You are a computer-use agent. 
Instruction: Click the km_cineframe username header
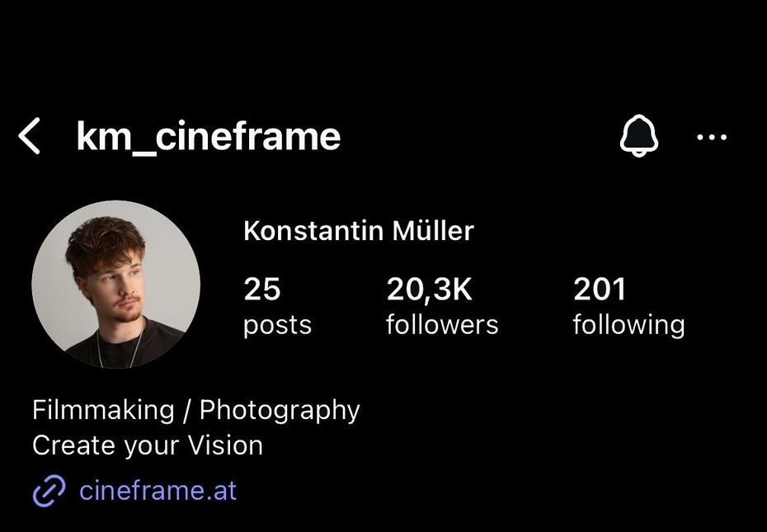[208, 136]
